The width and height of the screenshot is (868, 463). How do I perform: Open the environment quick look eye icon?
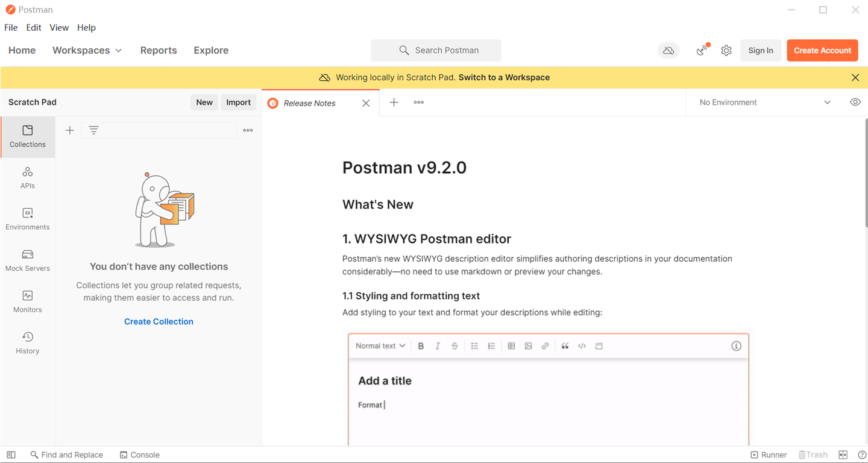(855, 102)
